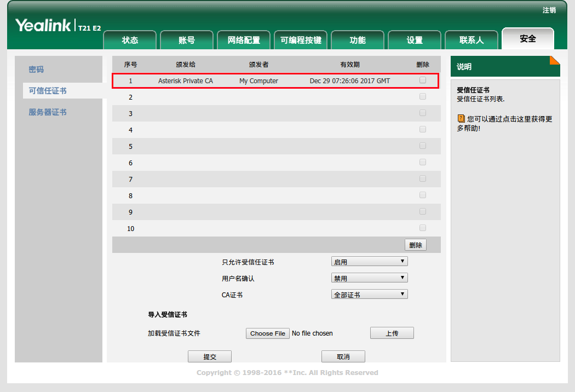Open the 只允许受信任证书 dropdown
This screenshot has width=575, height=392.
pyautogui.click(x=369, y=262)
